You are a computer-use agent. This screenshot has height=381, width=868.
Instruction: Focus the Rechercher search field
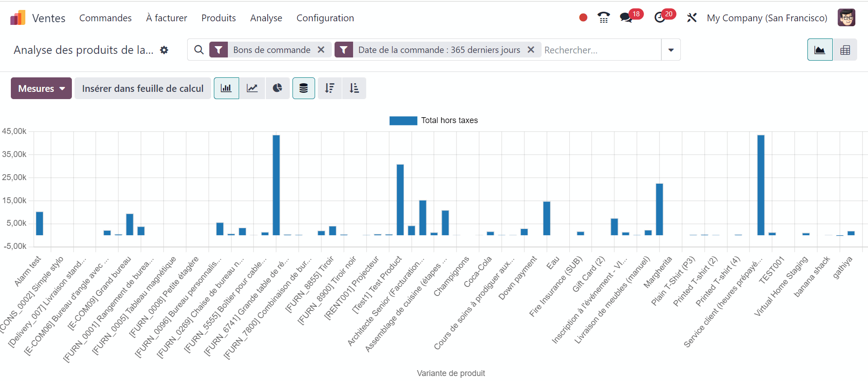(600, 50)
